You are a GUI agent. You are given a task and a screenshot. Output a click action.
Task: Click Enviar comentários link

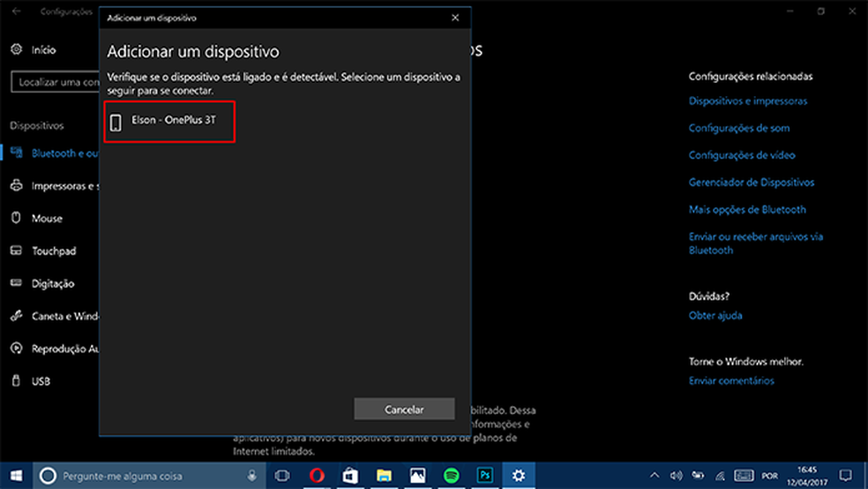731,380
